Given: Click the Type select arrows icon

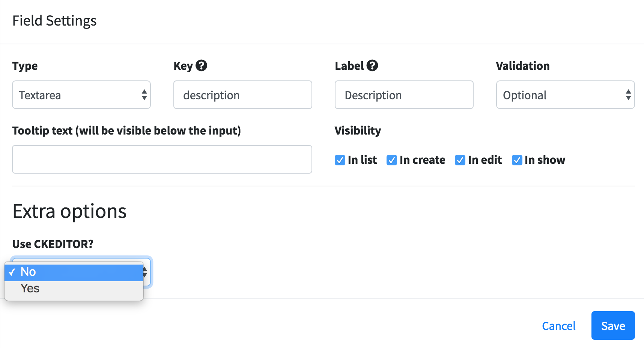Looking at the screenshot, I should 144,95.
